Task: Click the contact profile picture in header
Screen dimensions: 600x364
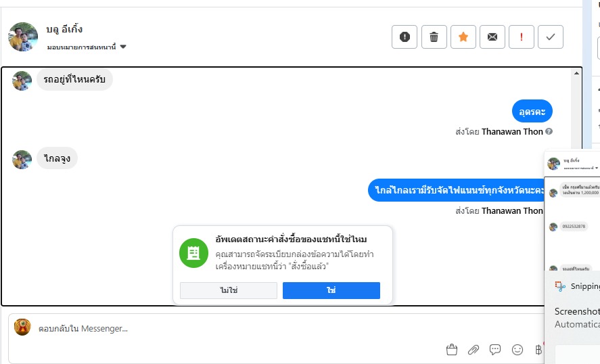Action: [x=23, y=37]
